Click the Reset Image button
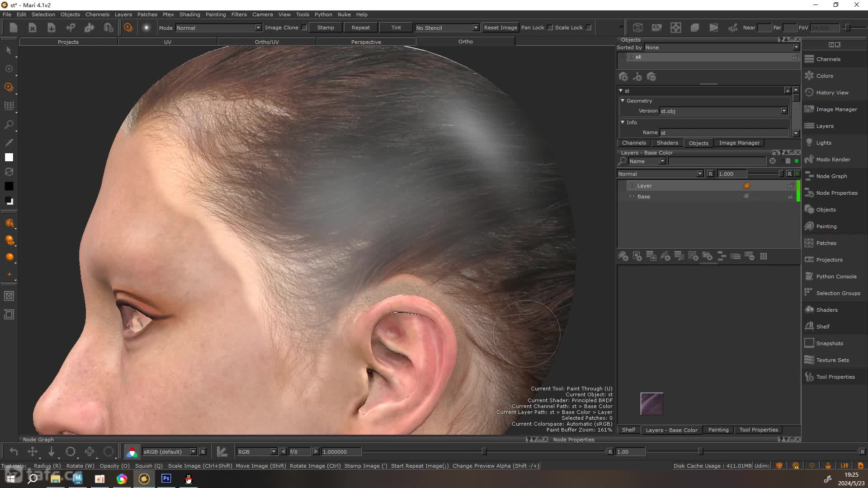Screen dimensions: 868x488 pos(500,28)
